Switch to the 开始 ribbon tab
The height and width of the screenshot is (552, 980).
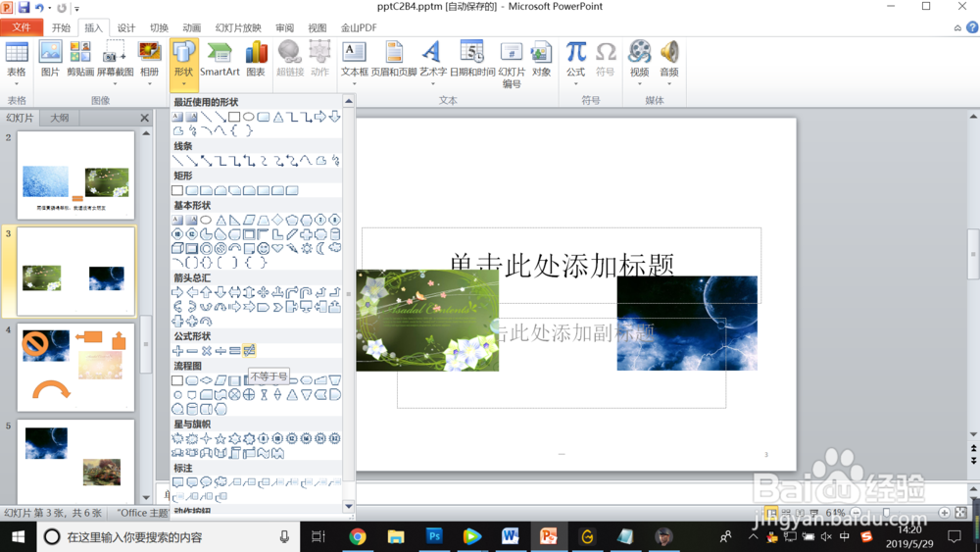(61, 27)
